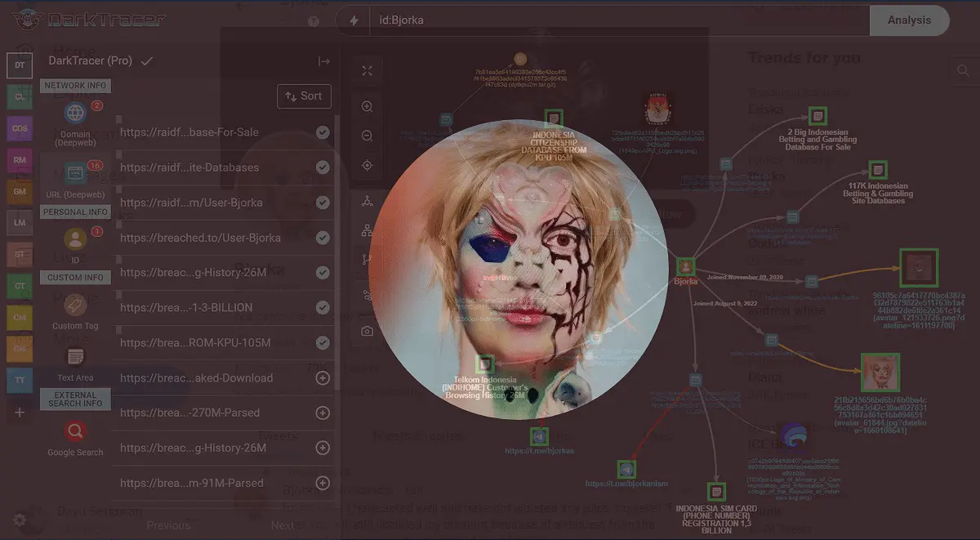Expand graph to fullscreen

pos(367,71)
